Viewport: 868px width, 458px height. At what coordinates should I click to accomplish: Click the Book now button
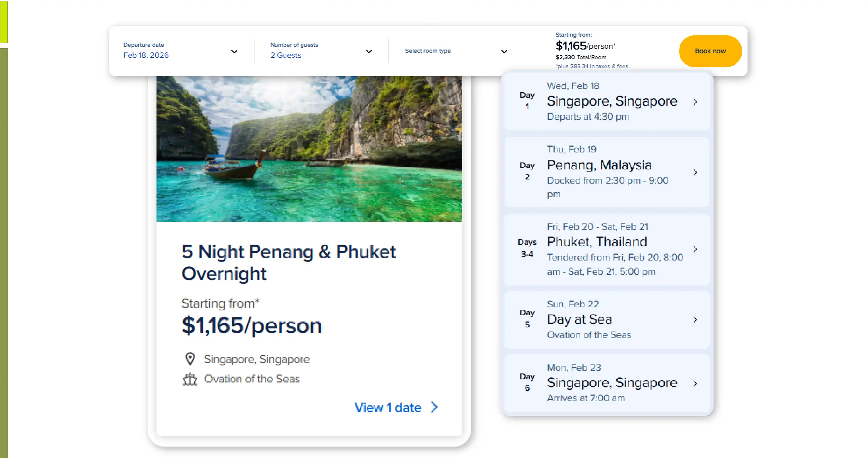(x=710, y=51)
